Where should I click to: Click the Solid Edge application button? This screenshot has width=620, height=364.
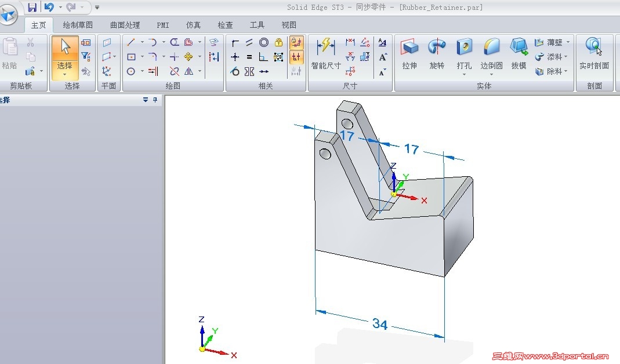coord(8,15)
